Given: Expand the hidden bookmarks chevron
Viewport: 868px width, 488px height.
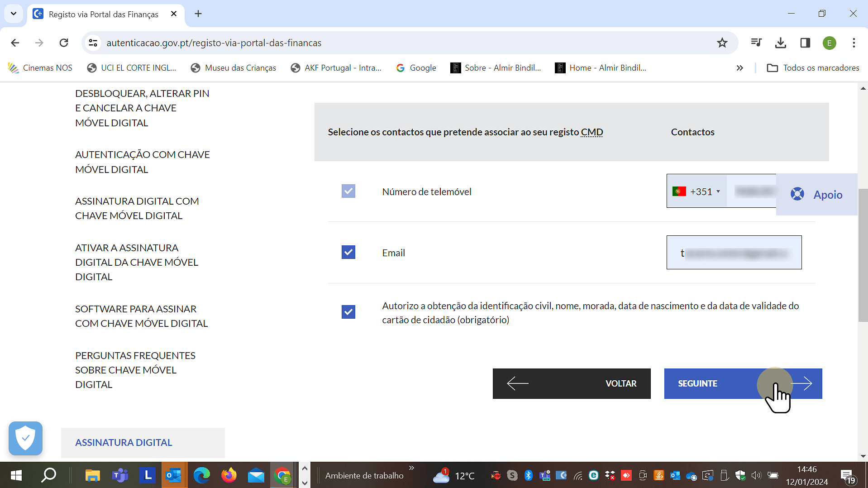Looking at the screenshot, I should coord(739,68).
